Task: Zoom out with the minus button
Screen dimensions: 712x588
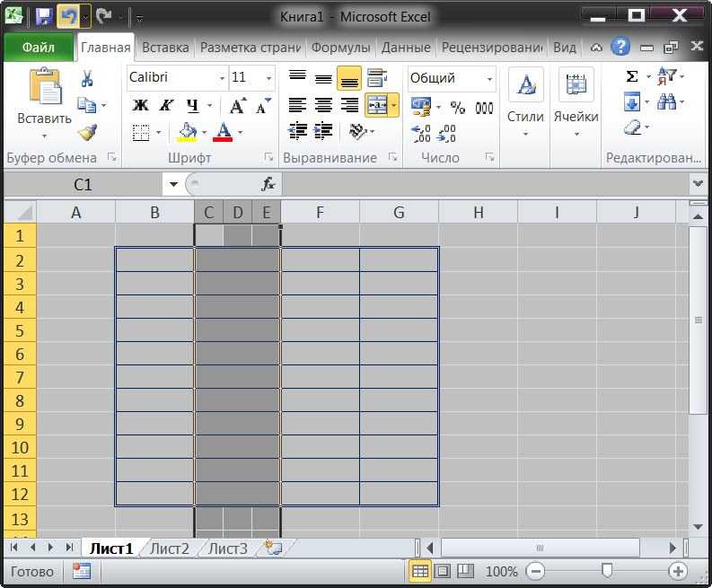Action: click(535, 571)
